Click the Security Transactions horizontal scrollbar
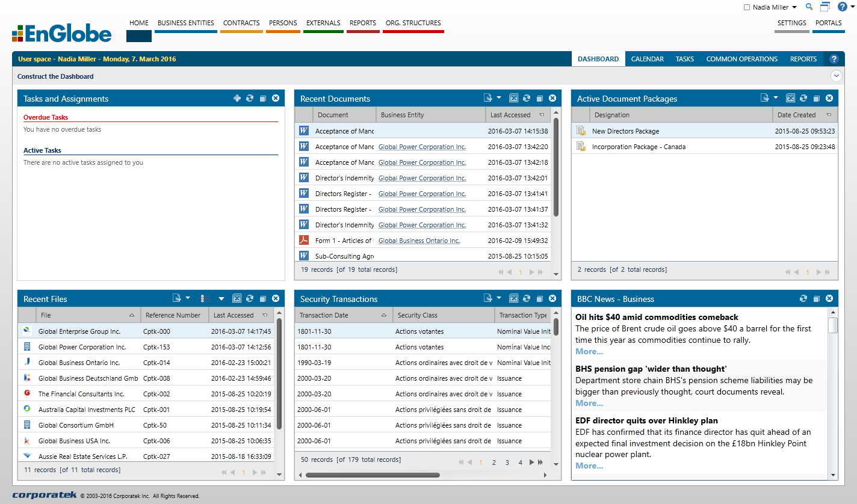This screenshot has width=857, height=504. [373, 475]
